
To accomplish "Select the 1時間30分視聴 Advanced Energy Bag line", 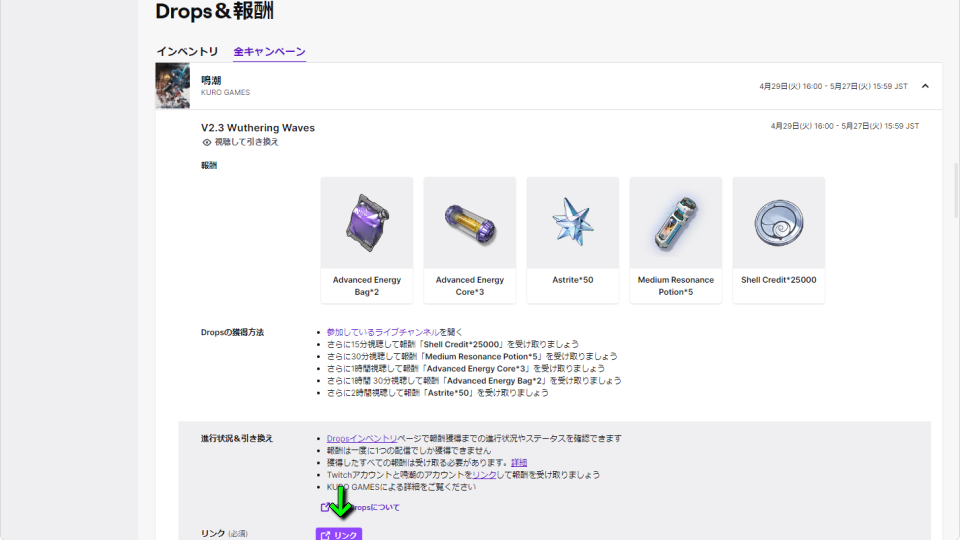I will pyautogui.click(x=474, y=381).
